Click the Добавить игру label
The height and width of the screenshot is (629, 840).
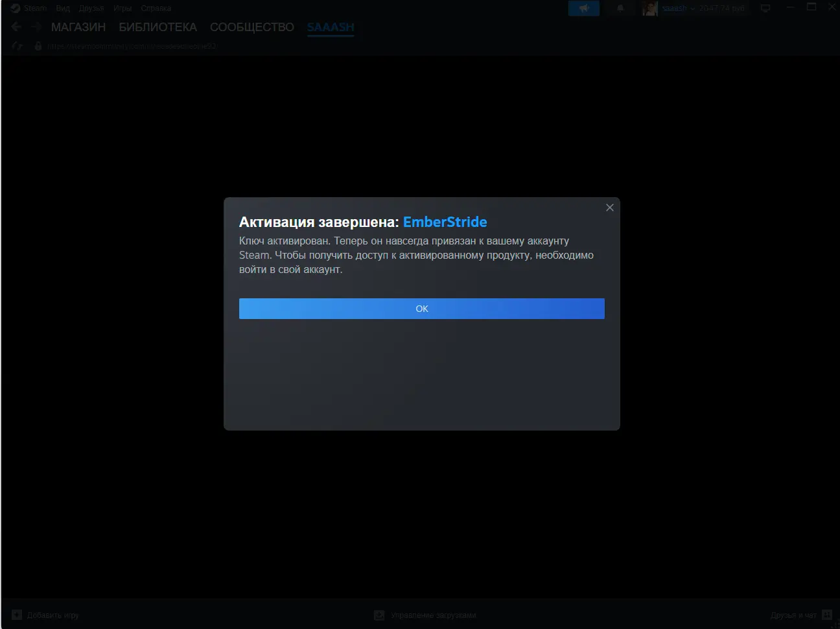pos(53,615)
